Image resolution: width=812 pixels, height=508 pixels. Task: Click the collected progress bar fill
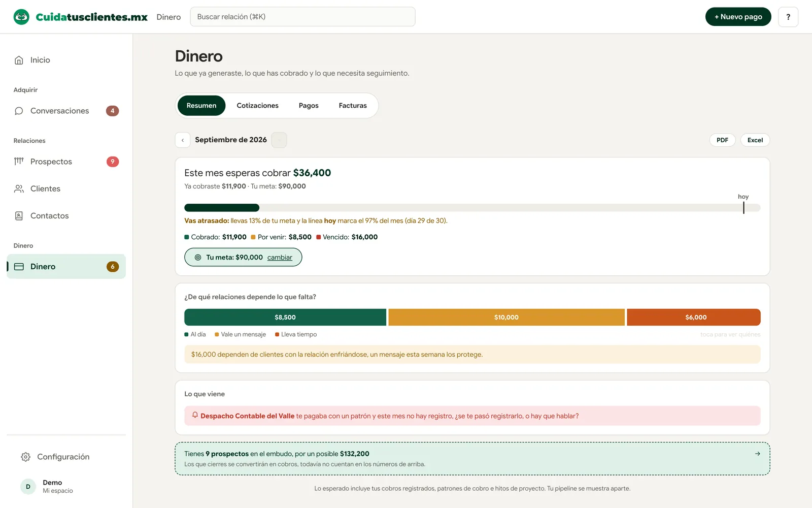point(222,208)
